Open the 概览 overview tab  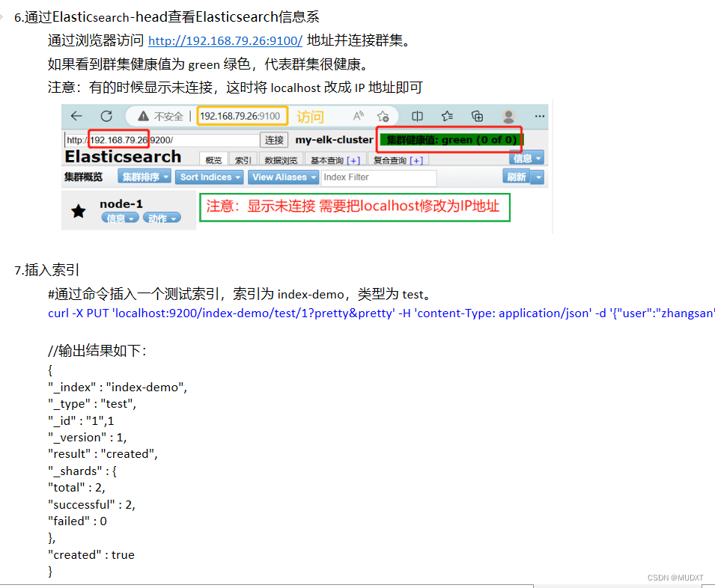pos(213,160)
